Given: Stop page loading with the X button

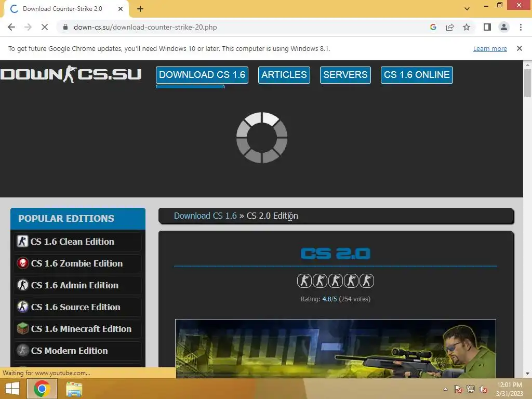Looking at the screenshot, I should pyautogui.click(x=45, y=27).
